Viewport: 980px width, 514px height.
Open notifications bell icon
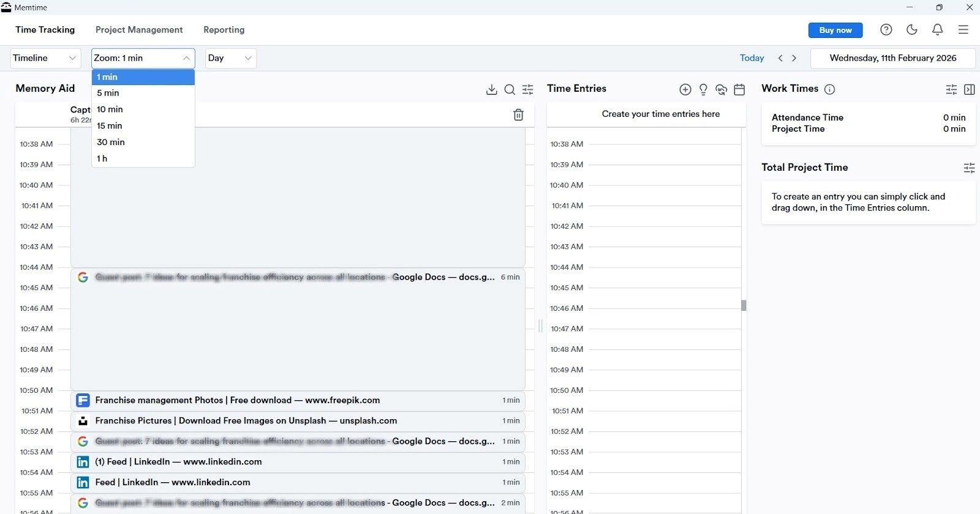pyautogui.click(x=937, y=29)
